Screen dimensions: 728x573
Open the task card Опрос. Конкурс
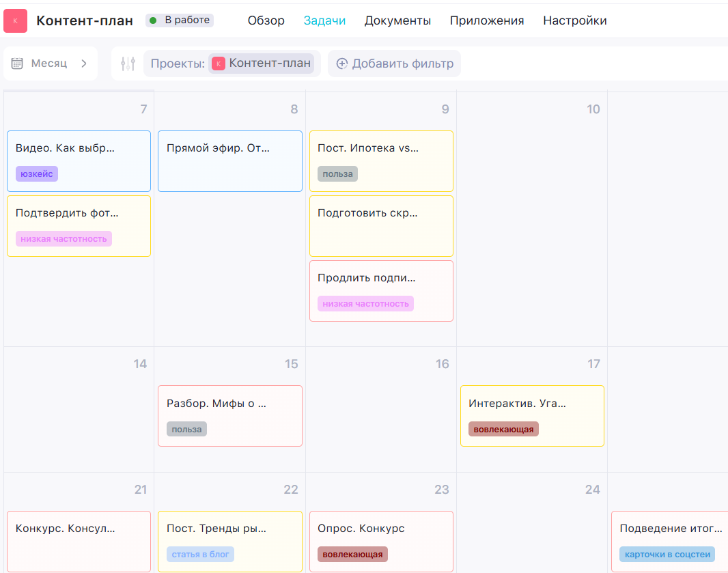click(x=381, y=542)
